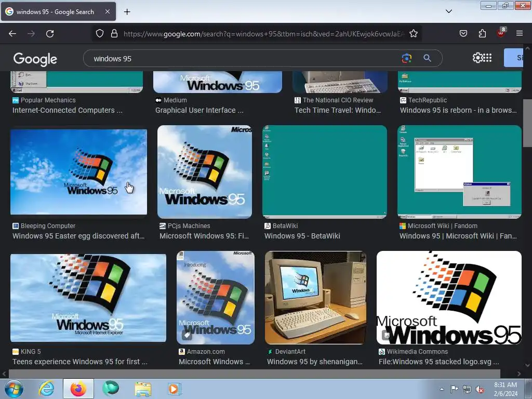532x399 pixels.
Task: Open Microsoft Wiki Fandom desktop thumbnail
Action: point(459,172)
